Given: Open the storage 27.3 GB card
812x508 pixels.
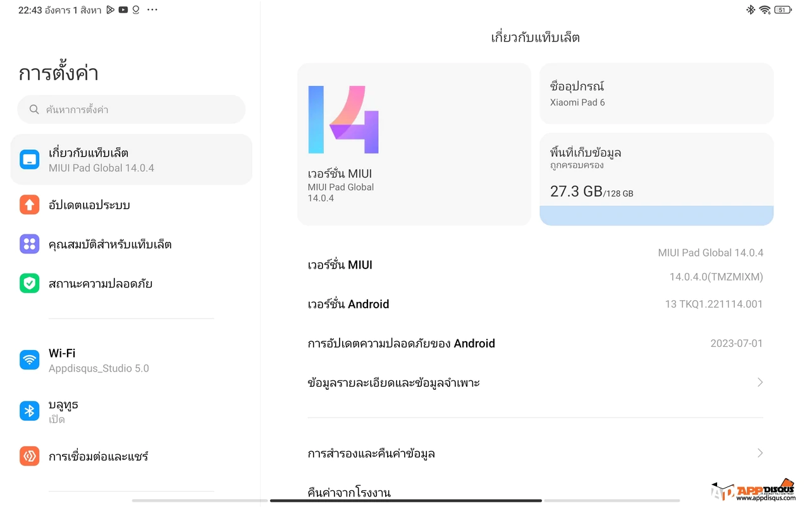Looking at the screenshot, I should click(656, 179).
